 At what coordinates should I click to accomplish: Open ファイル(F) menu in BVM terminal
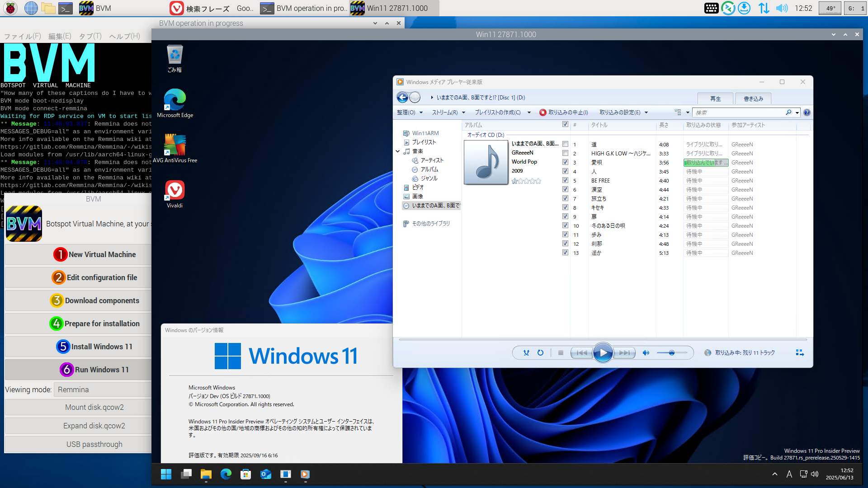tap(23, 36)
